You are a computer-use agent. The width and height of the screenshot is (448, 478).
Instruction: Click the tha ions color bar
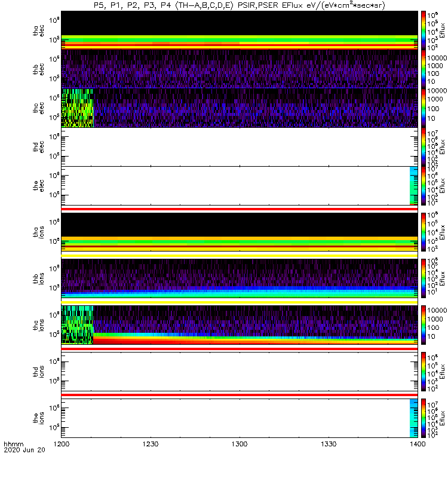click(x=424, y=232)
